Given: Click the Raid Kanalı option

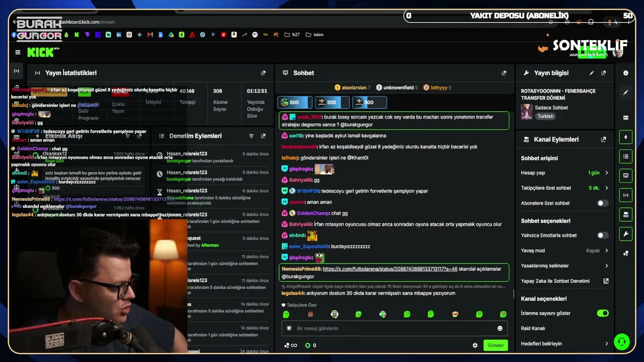Looking at the screenshot, I should [533, 329].
